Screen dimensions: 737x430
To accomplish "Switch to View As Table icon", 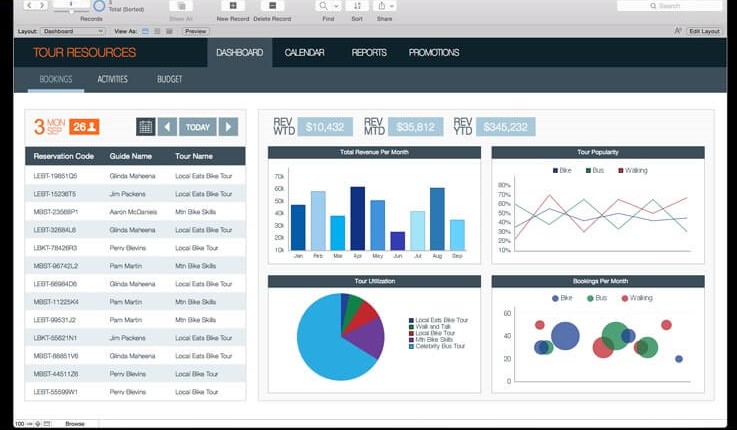I will point(169,31).
